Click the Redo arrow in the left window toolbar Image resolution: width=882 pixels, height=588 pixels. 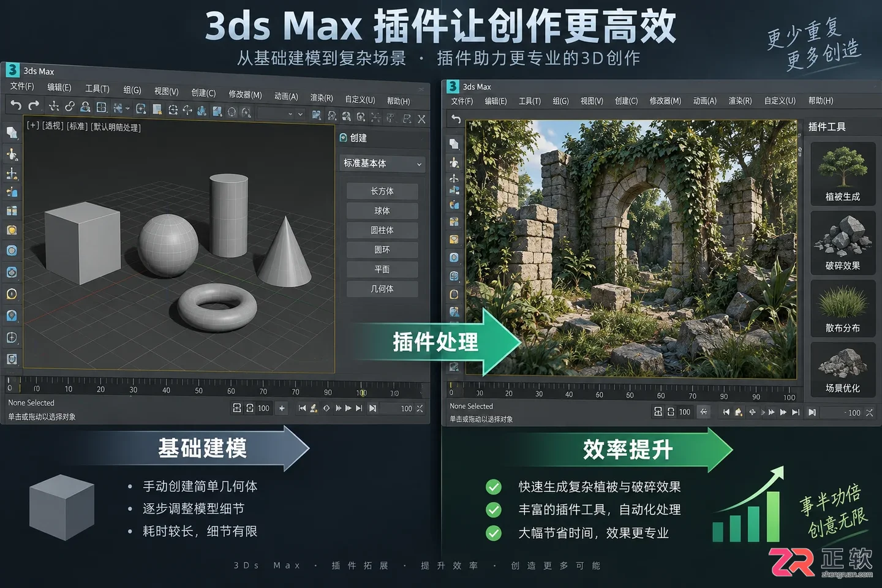(x=34, y=105)
